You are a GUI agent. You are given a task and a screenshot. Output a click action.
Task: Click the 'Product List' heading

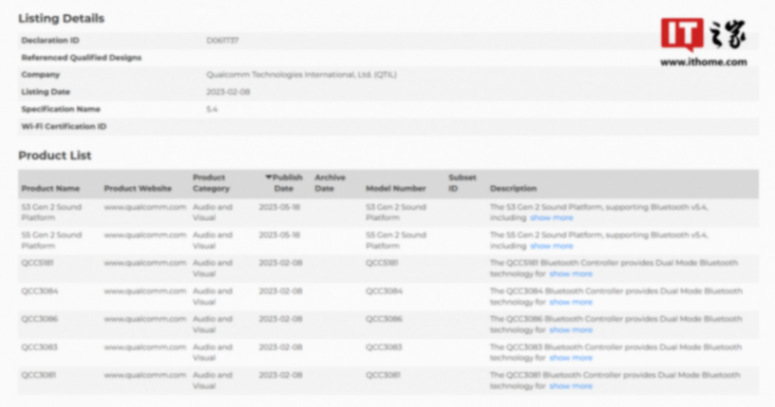[x=55, y=155]
